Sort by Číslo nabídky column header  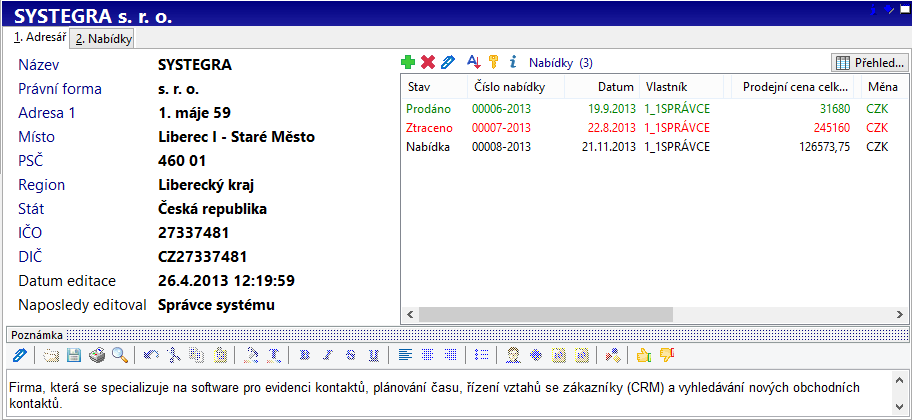(516, 87)
